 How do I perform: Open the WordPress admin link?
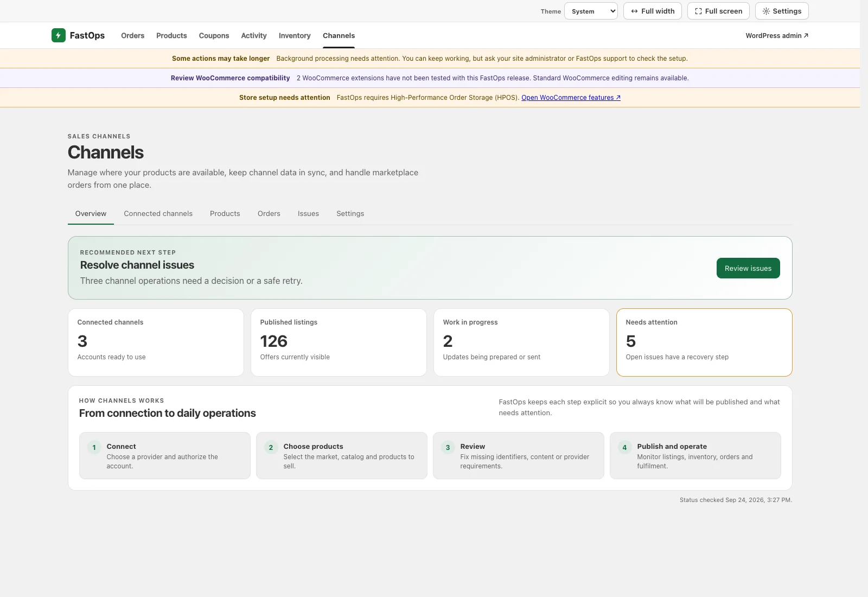pyautogui.click(x=777, y=35)
